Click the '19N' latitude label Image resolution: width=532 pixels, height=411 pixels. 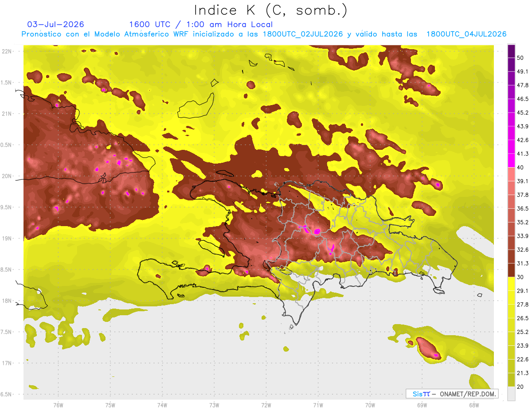[7, 239]
